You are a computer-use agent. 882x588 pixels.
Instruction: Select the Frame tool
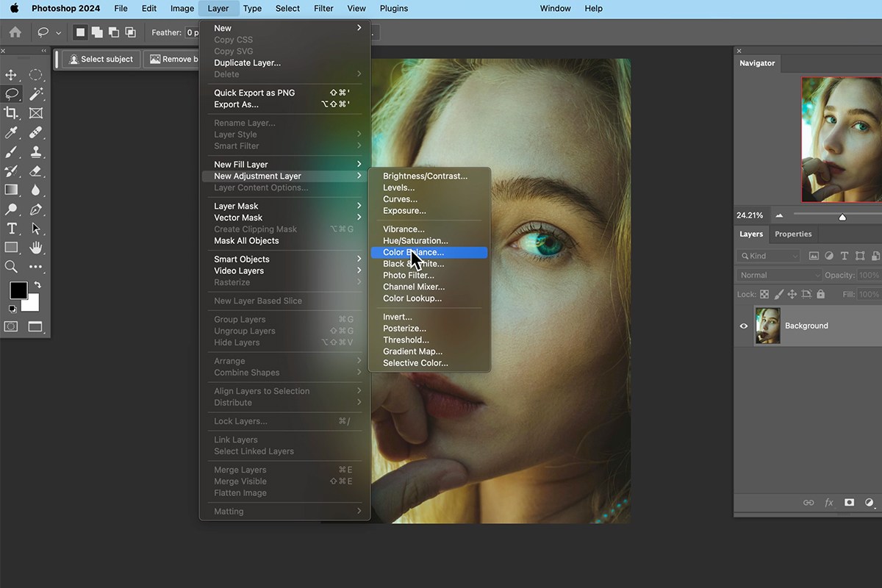click(x=35, y=113)
